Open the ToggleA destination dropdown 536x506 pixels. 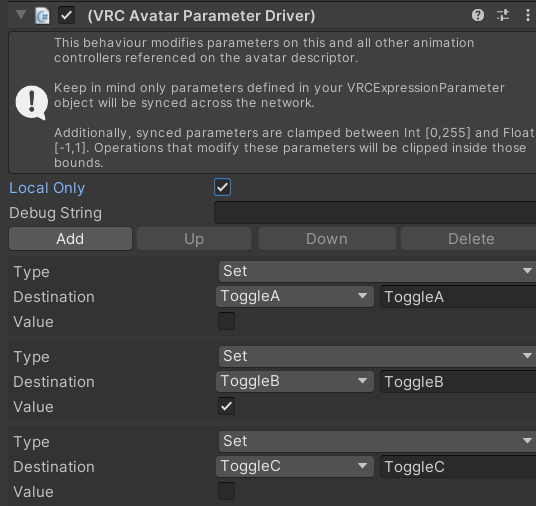[x=295, y=296]
